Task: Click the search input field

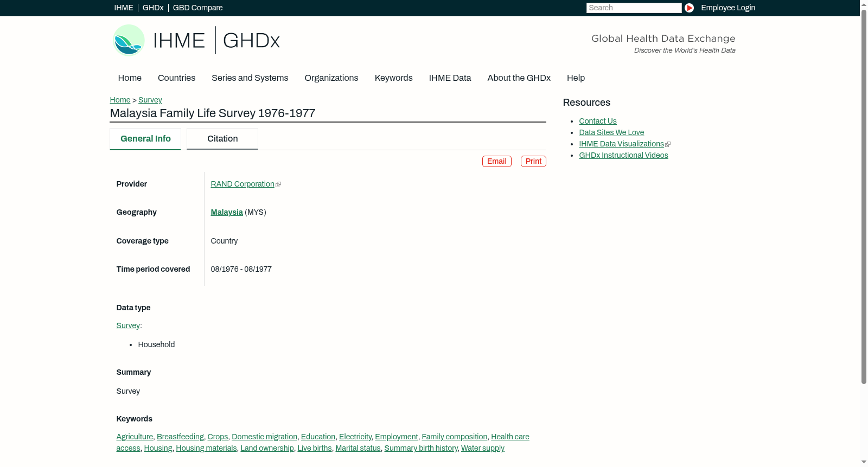Action: [x=634, y=8]
